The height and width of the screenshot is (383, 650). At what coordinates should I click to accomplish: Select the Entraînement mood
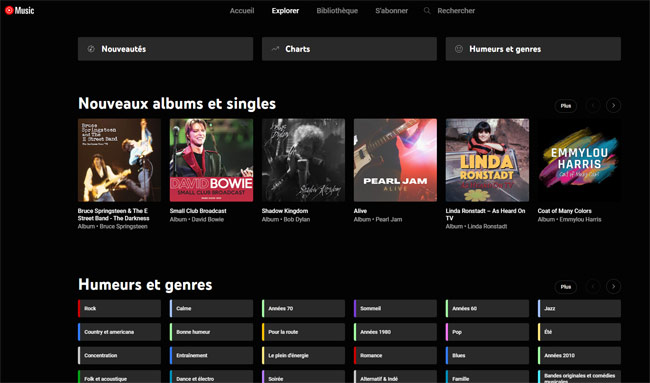[211, 356]
